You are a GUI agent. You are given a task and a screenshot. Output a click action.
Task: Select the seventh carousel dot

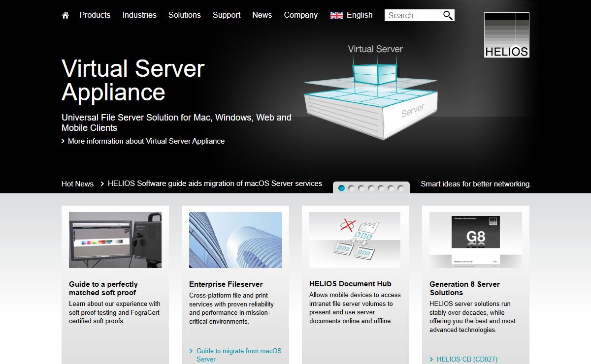(401, 188)
